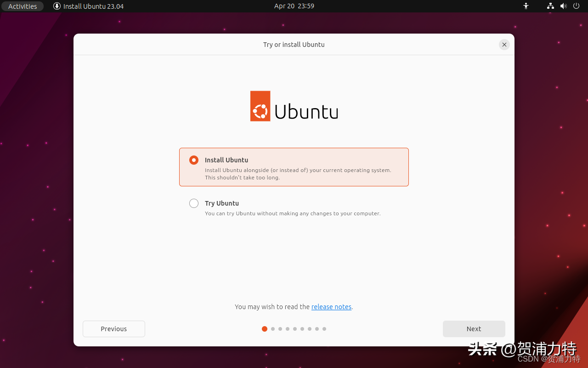Viewport: 588px width, 368px height.
Task: Click text "This shouldn't take too long."
Action: point(242,178)
